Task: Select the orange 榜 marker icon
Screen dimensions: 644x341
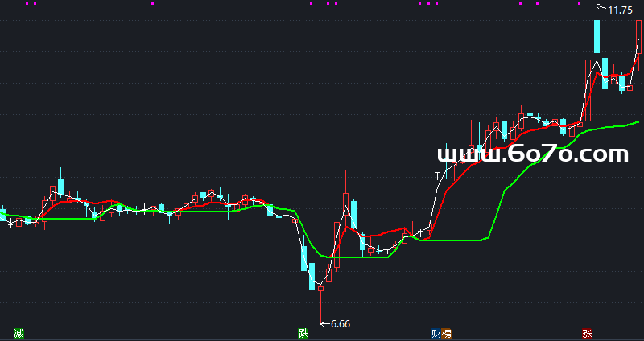Action: [446, 333]
